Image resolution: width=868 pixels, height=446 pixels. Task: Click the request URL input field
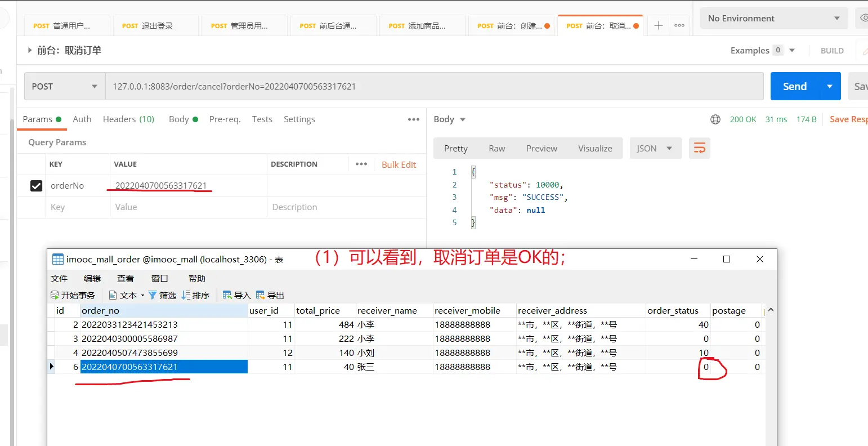433,87
